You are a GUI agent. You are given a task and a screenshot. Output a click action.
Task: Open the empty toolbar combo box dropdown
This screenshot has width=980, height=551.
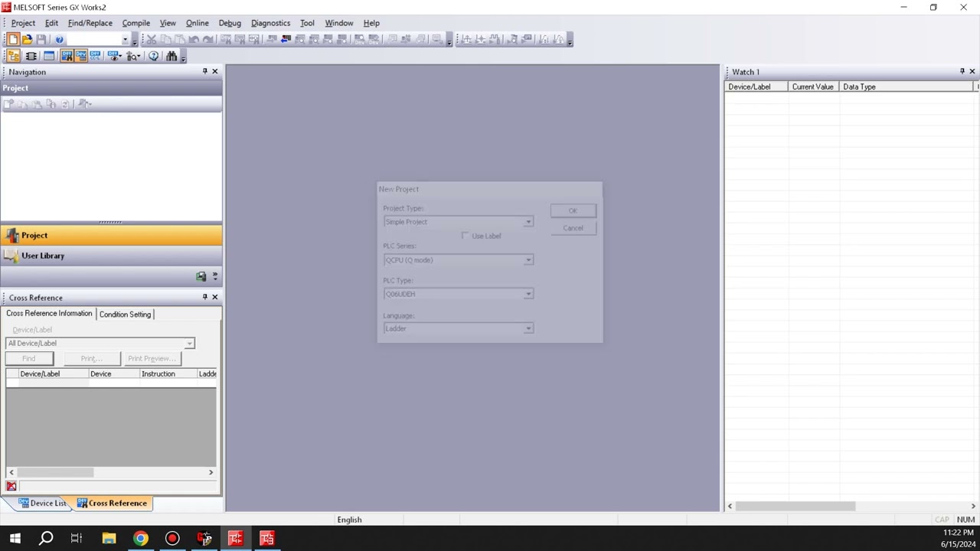click(x=125, y=39)
